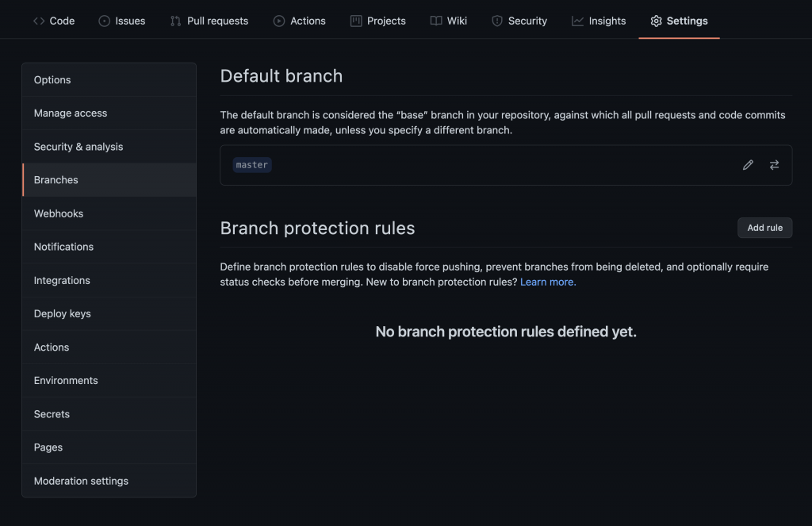Open Webhooks settings in the sidebar

(x=59, y=213)
